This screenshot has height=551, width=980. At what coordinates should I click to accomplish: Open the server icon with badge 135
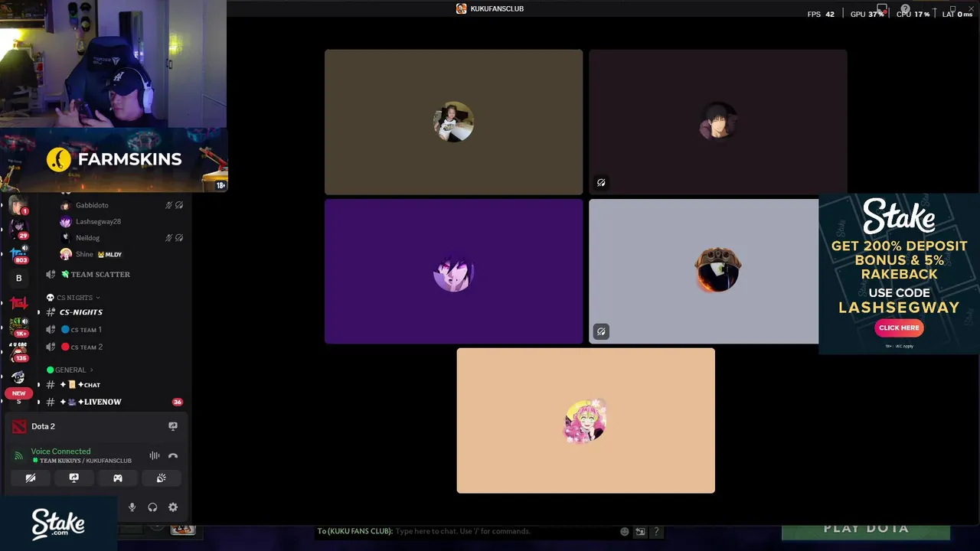[18, 352]
